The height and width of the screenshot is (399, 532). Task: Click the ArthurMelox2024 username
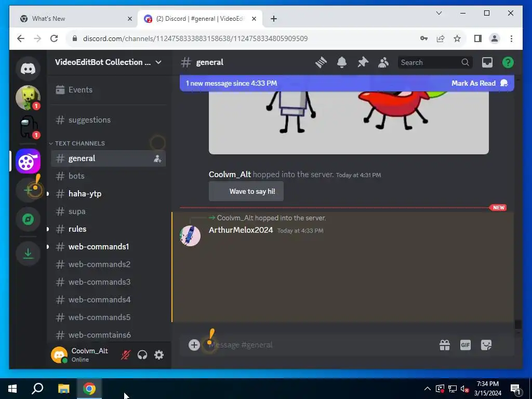click(241, 230)
